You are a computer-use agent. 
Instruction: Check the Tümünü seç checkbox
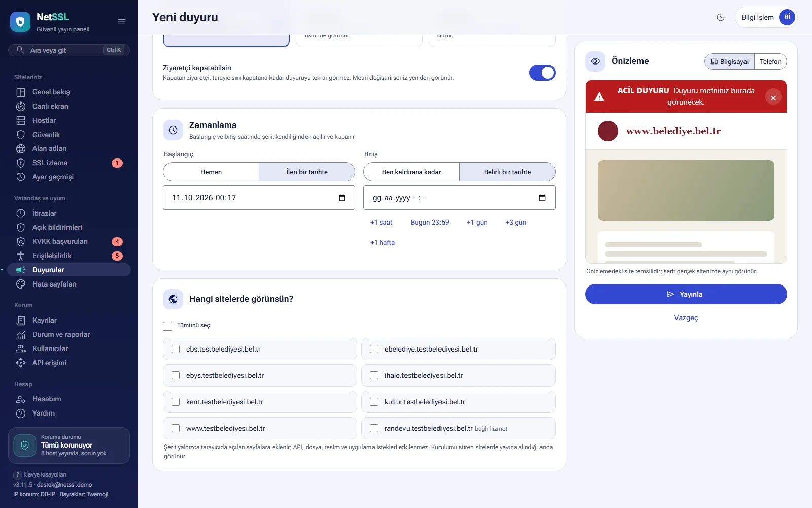point(167,326)
